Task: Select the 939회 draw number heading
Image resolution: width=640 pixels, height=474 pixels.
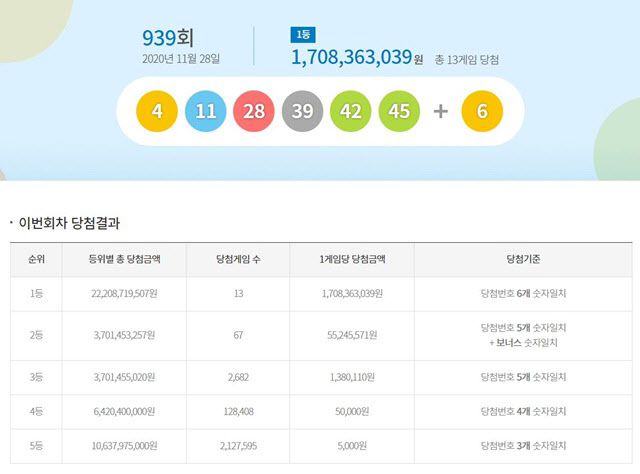Action: tap(168, 38)
